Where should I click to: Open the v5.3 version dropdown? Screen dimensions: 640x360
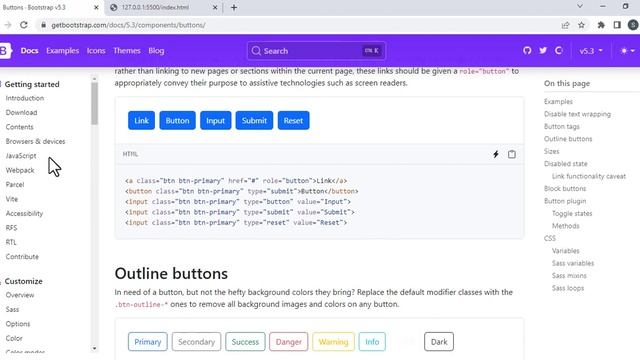(x=591, y=51)
